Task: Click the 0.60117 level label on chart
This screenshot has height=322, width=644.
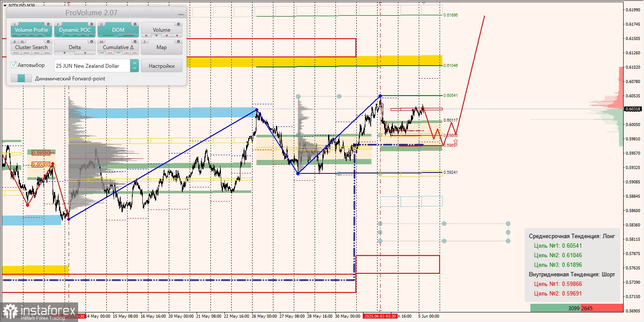Action: [x=450, y=120]
